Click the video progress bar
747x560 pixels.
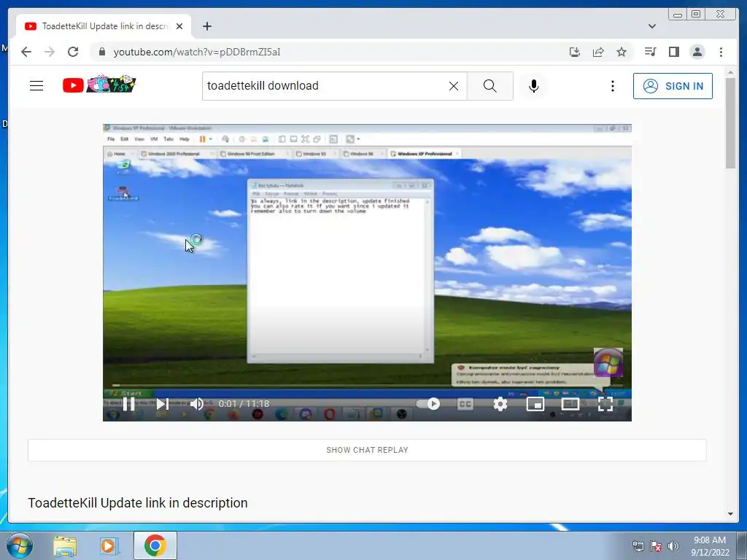(x=368, y=385)
